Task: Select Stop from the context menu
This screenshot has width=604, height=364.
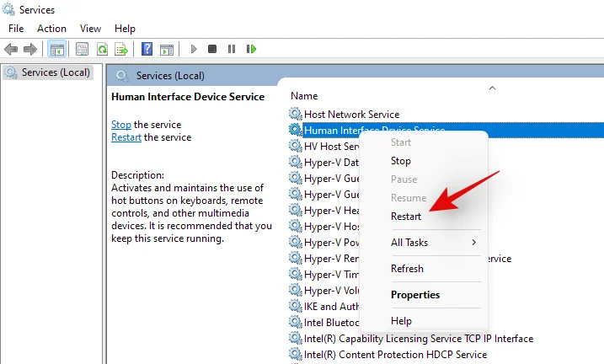Action: (401, 161)
